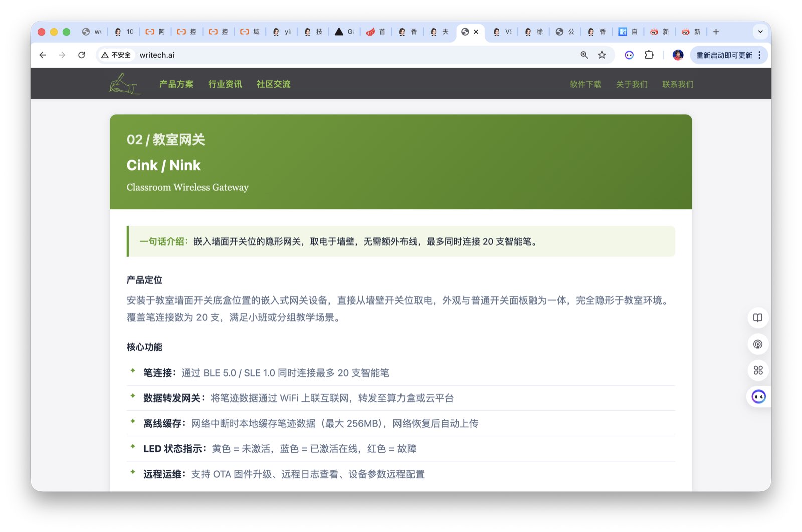Click the 'LED 状态指示' feature row

401,449
